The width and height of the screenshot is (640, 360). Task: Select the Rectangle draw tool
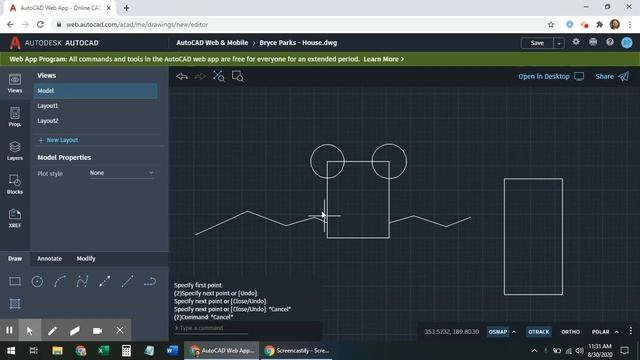[x=15, y=281]
